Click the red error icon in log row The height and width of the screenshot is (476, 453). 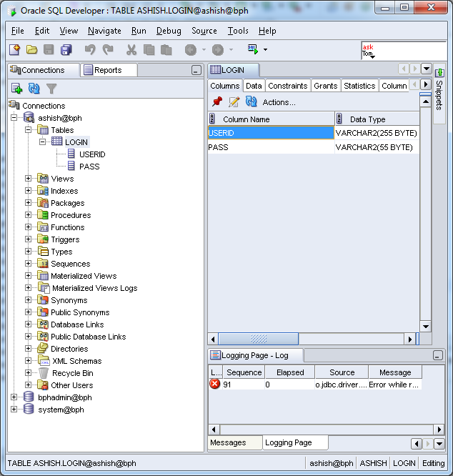(x=215, y=384)
